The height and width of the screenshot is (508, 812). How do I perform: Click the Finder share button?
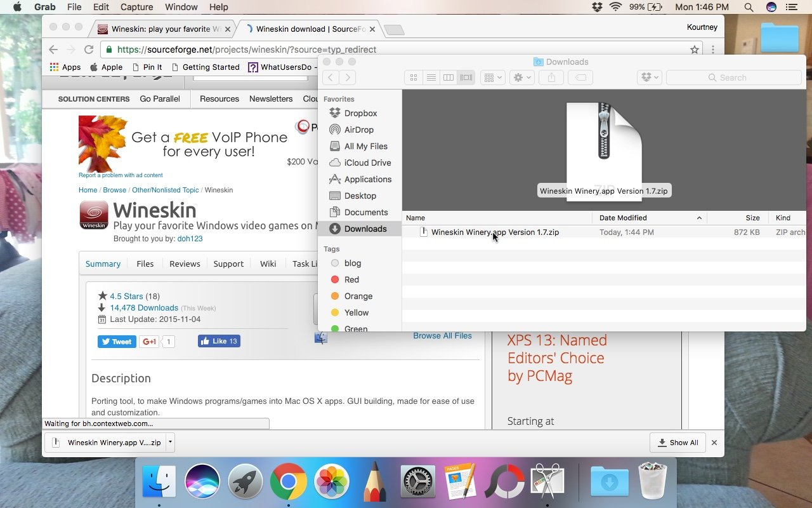tap(551, 77)
